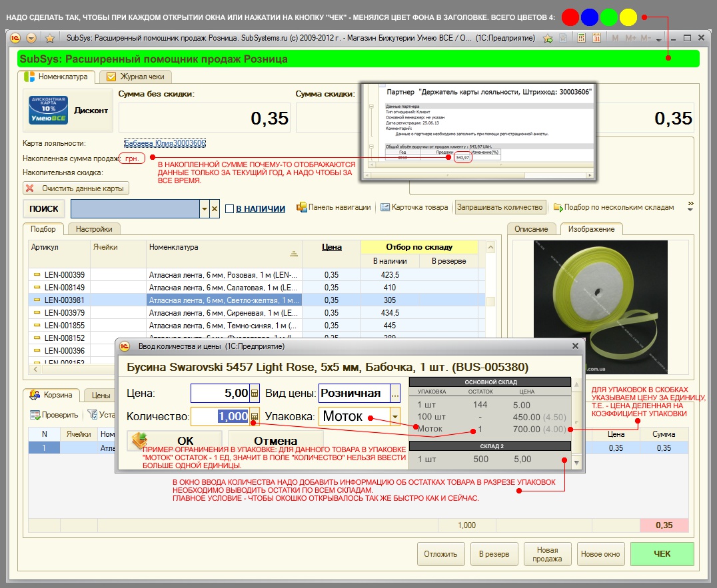Image resolution: width=717 pixels, height=588 pixels.
Task: Click the Дисконт discount card icon
Action: pos(49,111)
